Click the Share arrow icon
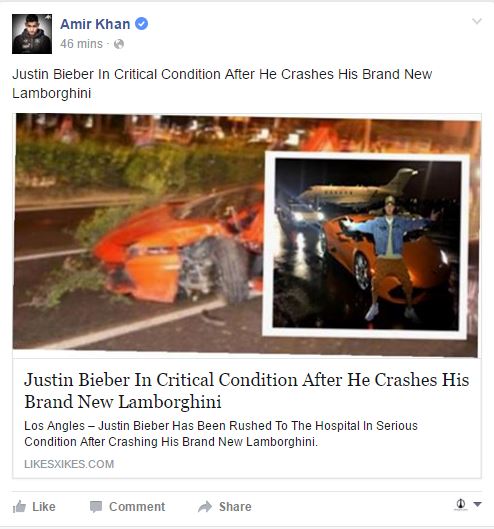The width and height of the screenshot is (494, 529). click(205, 506)
